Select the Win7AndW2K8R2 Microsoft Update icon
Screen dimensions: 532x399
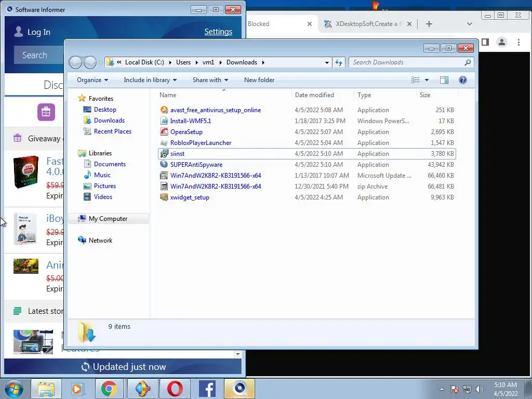(164, 176)
